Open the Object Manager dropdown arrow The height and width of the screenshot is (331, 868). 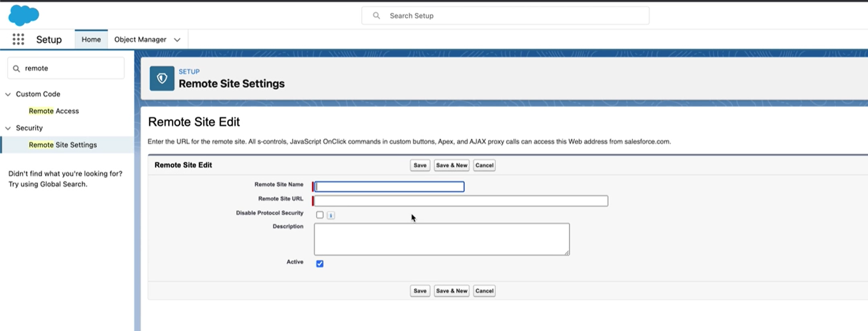click(x=177, y=40)
